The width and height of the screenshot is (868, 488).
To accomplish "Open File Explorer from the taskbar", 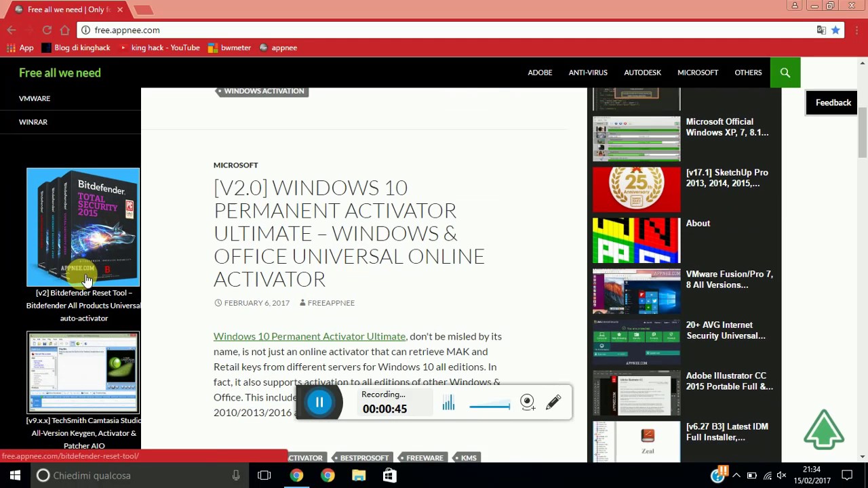I will [359, 475].
